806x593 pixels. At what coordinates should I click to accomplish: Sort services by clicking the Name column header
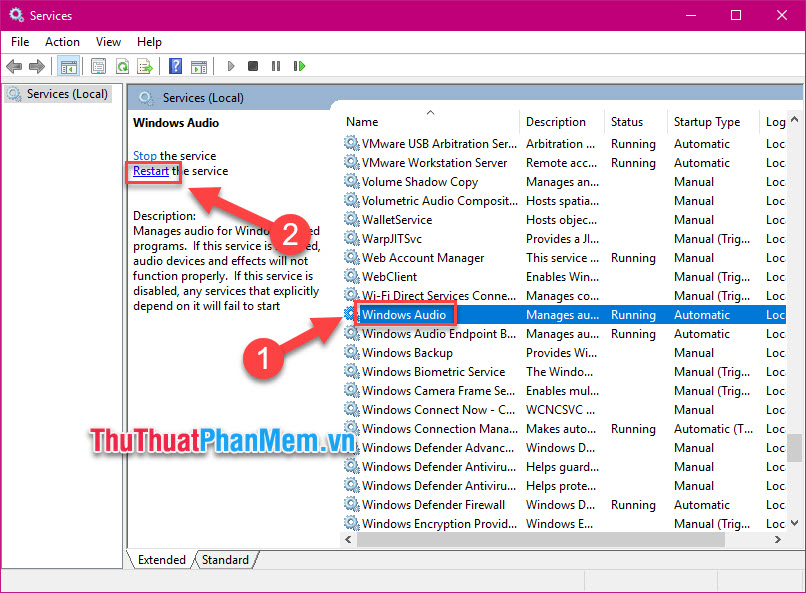(361, 121)
